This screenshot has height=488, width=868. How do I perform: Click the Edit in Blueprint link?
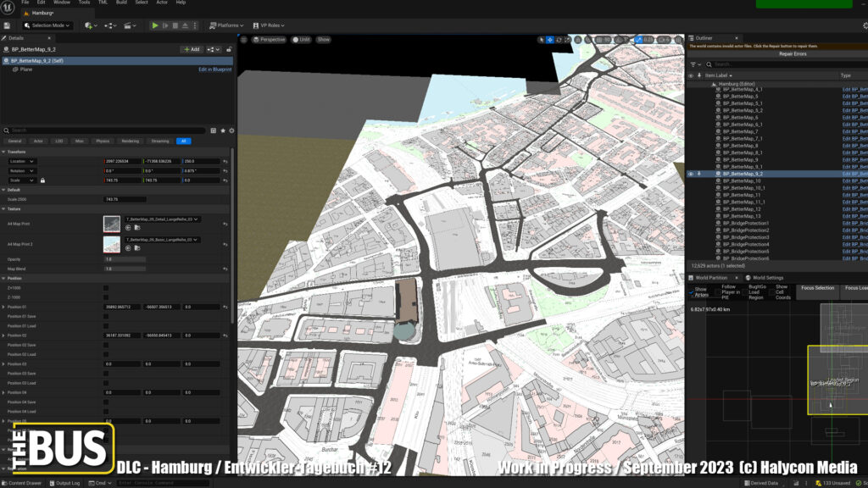[x=214, y=69]
